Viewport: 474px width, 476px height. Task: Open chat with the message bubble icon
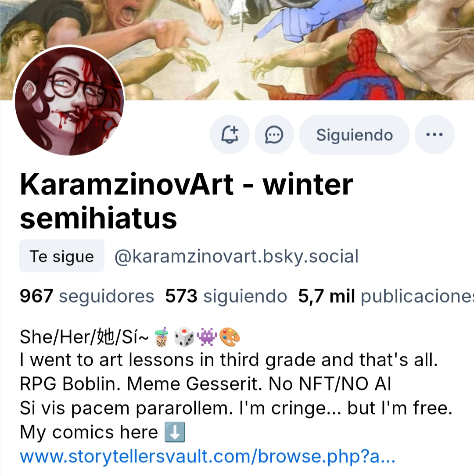click(x=274, y=135)
